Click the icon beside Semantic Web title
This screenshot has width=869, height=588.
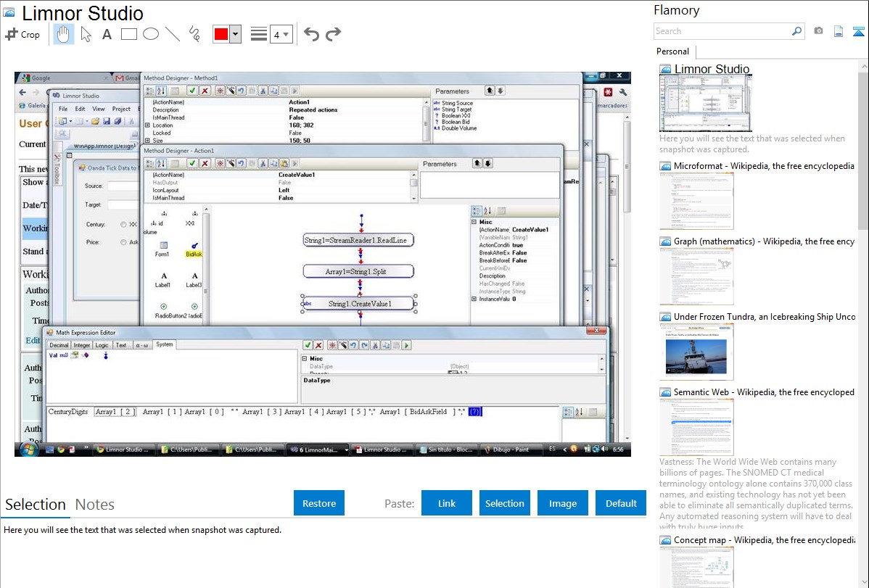[665, 392]
